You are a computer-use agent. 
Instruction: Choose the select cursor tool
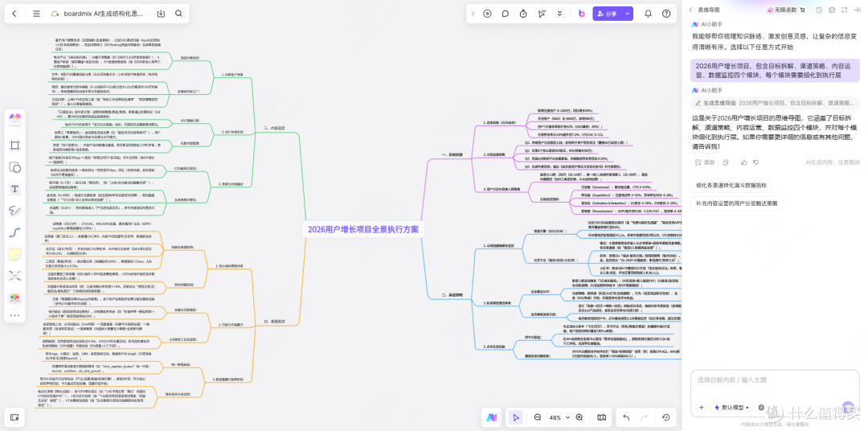(516, 417)
